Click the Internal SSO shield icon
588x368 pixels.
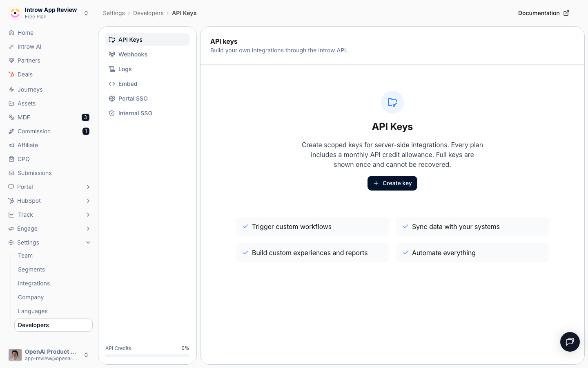(x=112, y=113)
